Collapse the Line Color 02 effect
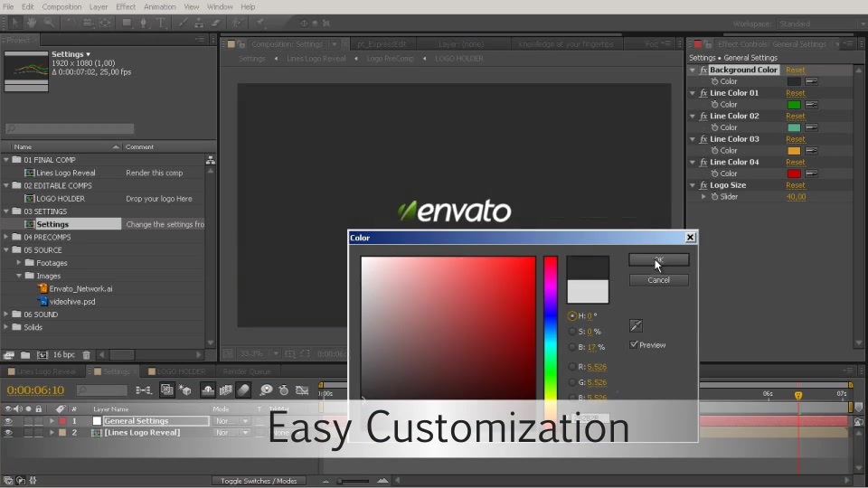Screen dimensions: 868x488 point(693,117)
